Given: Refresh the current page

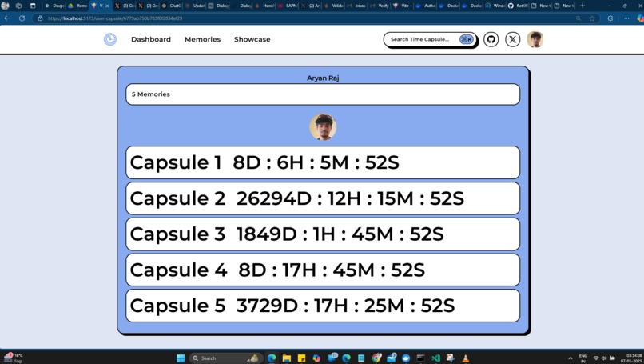Looking at the screenshot, I should tap(22, 18).
